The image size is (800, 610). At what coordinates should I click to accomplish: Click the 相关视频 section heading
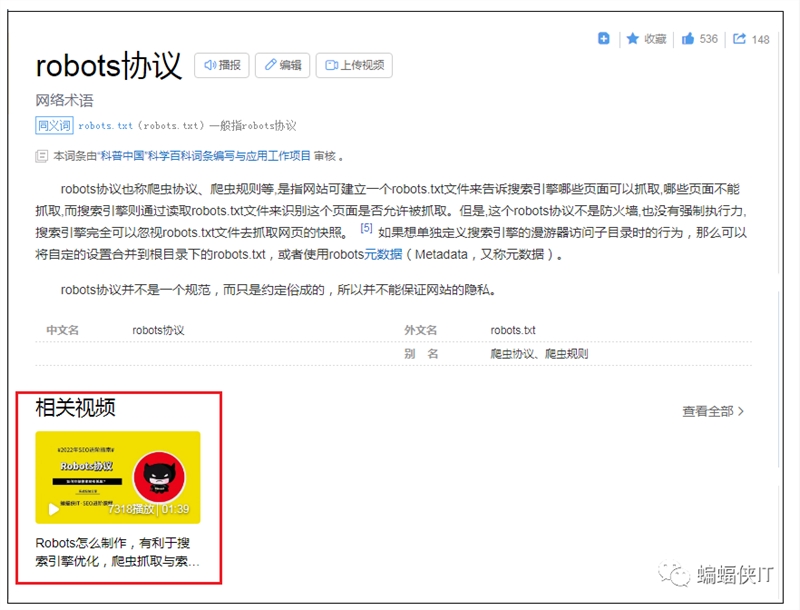click(x=75, y=408)
